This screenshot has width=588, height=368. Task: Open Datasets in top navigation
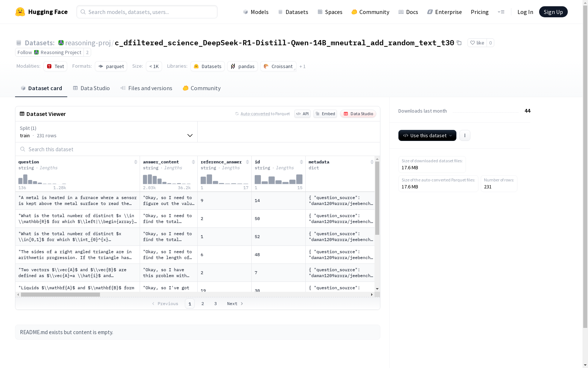(x=293, y=12)
